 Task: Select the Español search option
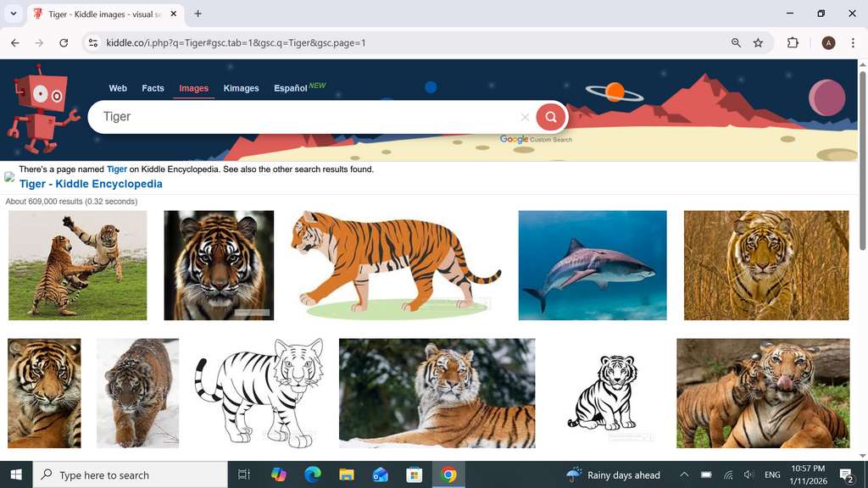point(291,88)
